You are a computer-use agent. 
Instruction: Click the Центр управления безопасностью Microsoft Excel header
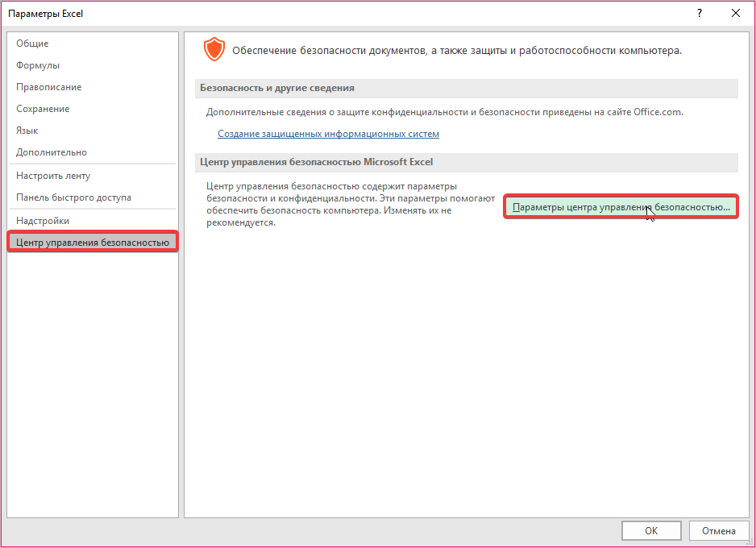[x=316, y=162]
